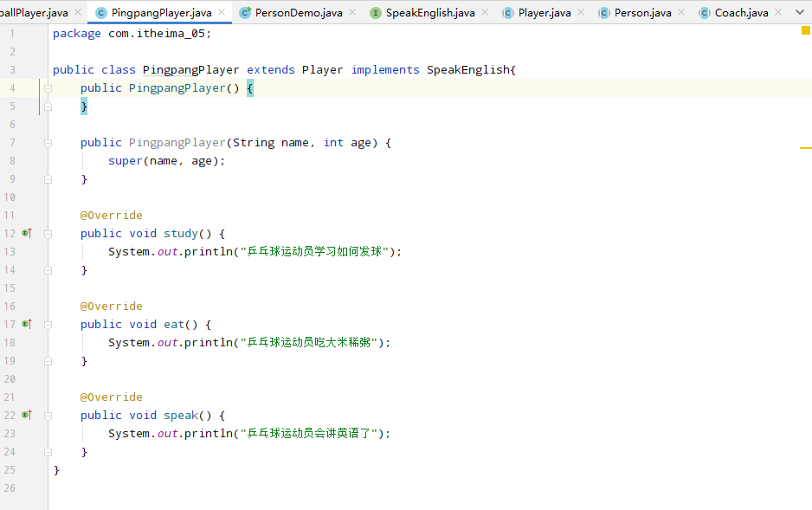The width and height of the screenshot is (812, 510).
Task: Show hidden editor tabs dropdown arrow
Action: [800, 12]
